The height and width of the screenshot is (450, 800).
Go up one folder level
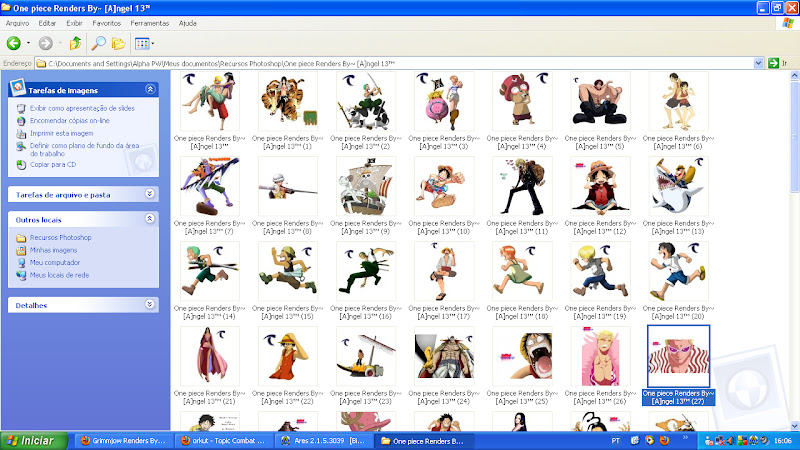[x=76, y=43]
